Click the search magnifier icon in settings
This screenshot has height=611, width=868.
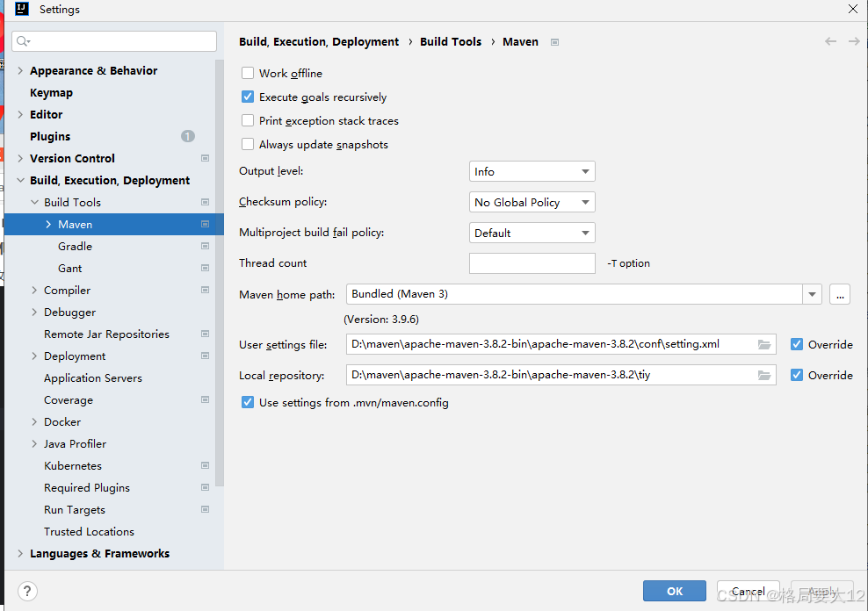(x=23, y=41)
